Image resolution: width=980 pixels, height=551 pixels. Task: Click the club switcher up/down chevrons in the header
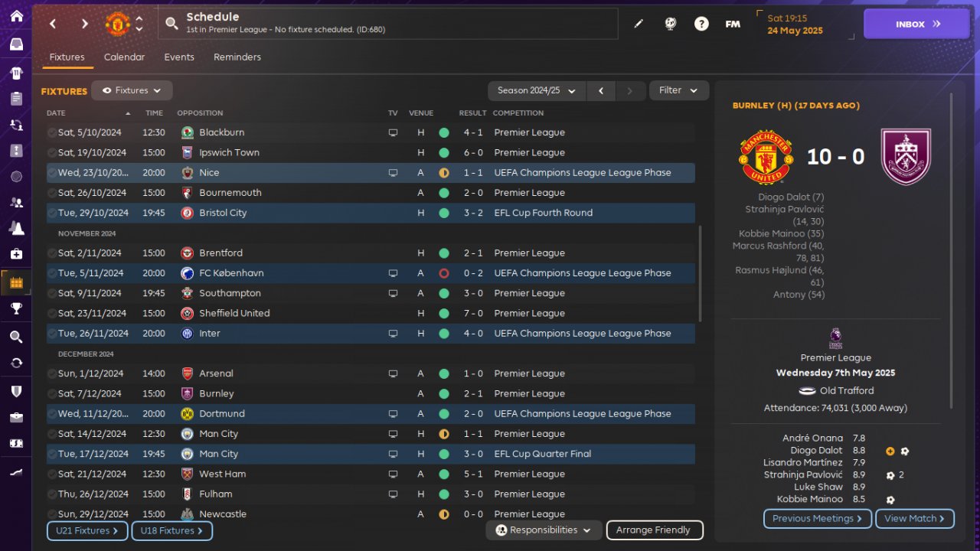click(139, 24)
